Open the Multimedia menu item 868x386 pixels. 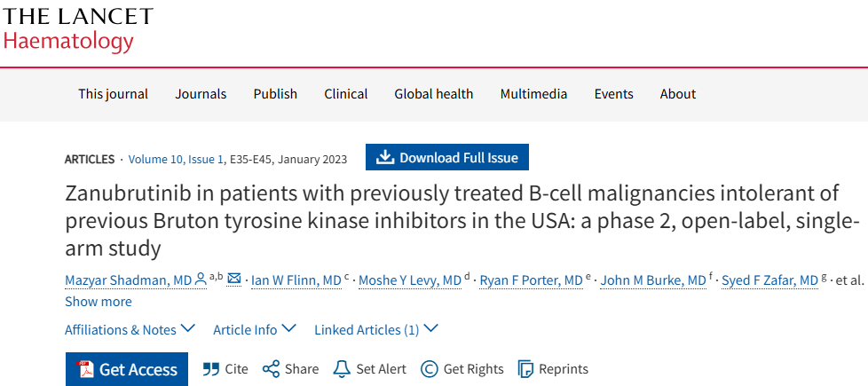[x=533, y=94]
